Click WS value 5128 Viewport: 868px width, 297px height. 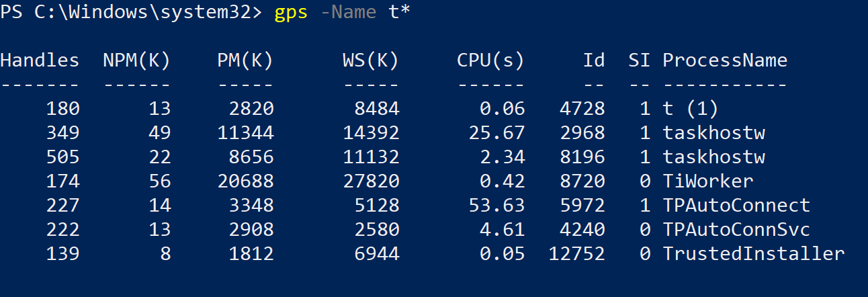[377, 206]
